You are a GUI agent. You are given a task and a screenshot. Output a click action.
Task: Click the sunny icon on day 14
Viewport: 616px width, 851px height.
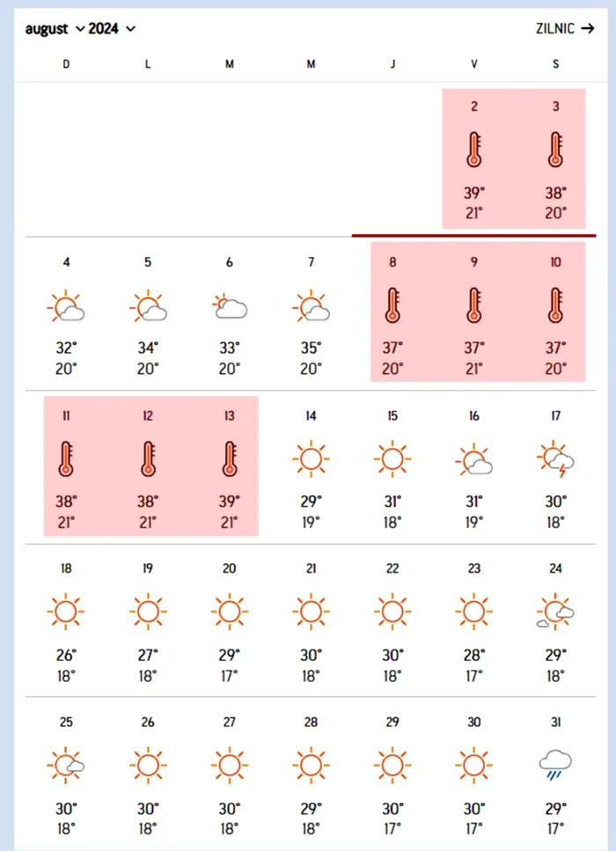coord(311,459)
